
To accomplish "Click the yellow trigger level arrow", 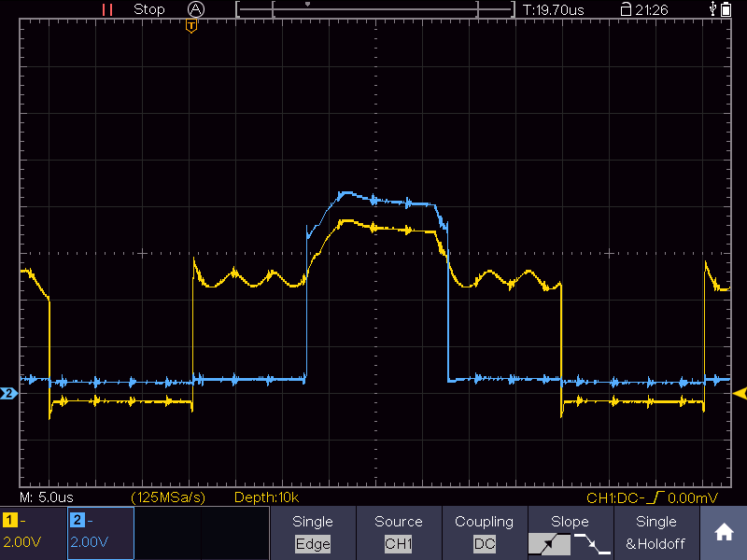I will pyautogui.click(x=740, y=393).
